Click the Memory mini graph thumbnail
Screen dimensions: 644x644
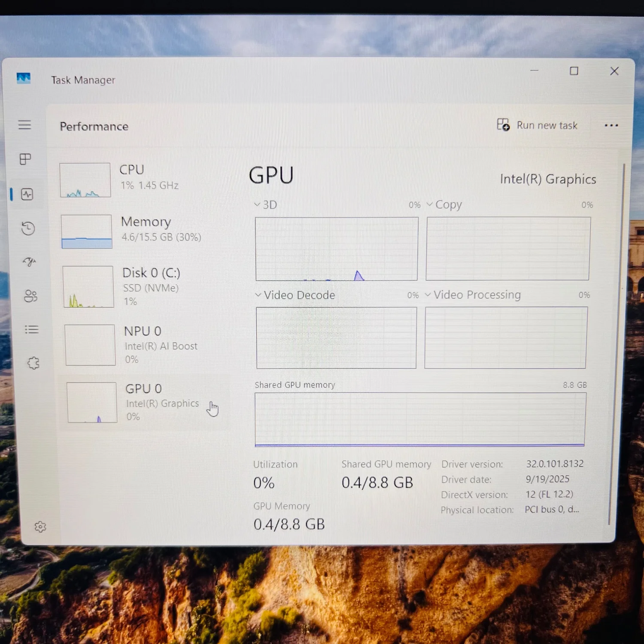[x=87, y=231]
